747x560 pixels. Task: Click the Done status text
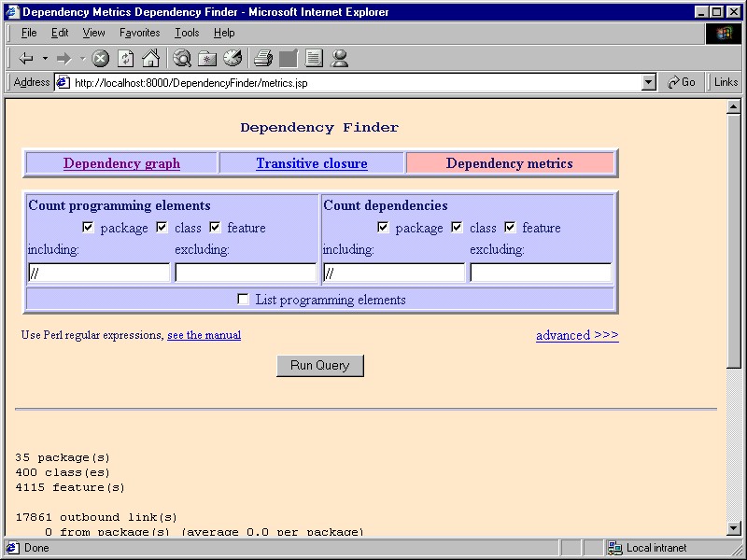click(x=36, y=548)
